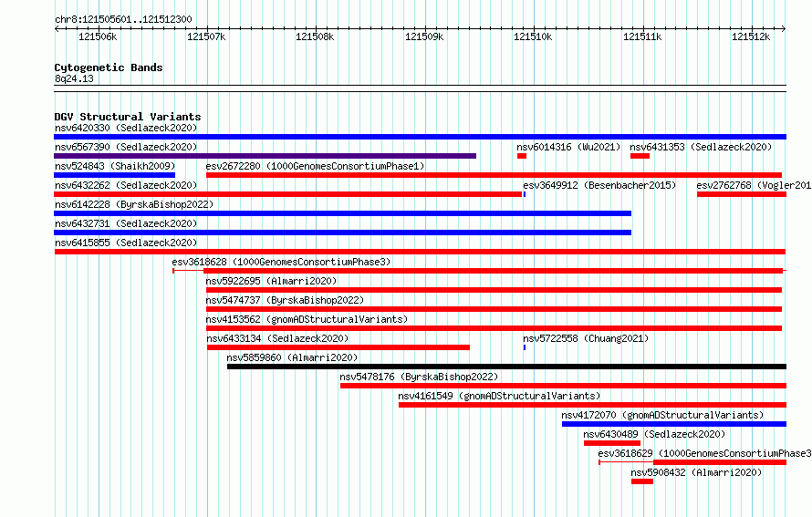Viewport: 812px width, 517px height.
Task: Open nsv4161549 (gnomADStructuralVariants) label
Action: pyautogui.click(x=499, y=396)
